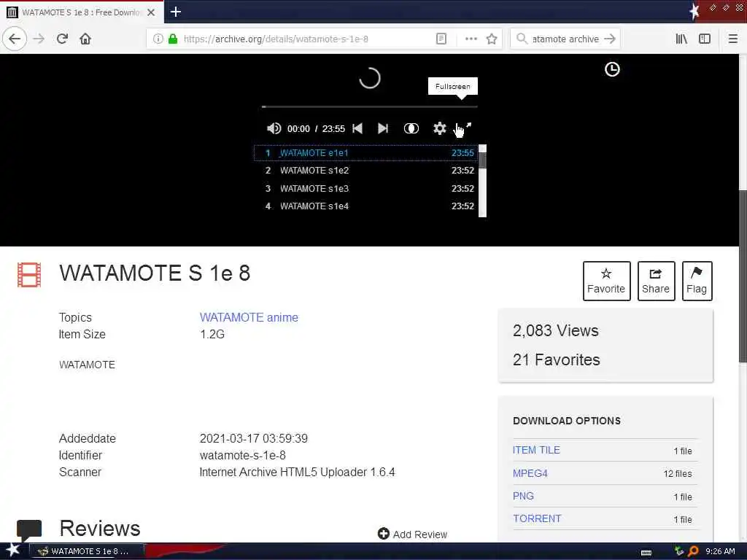Open a new browser tab
The height and width of the screenshot is (560, 747).
click(x=176, y=12)
